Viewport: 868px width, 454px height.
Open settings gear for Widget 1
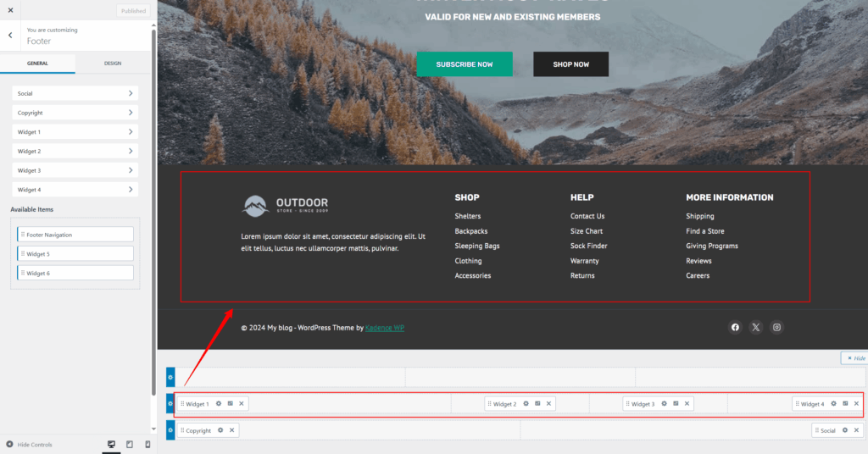coord(219,404)
